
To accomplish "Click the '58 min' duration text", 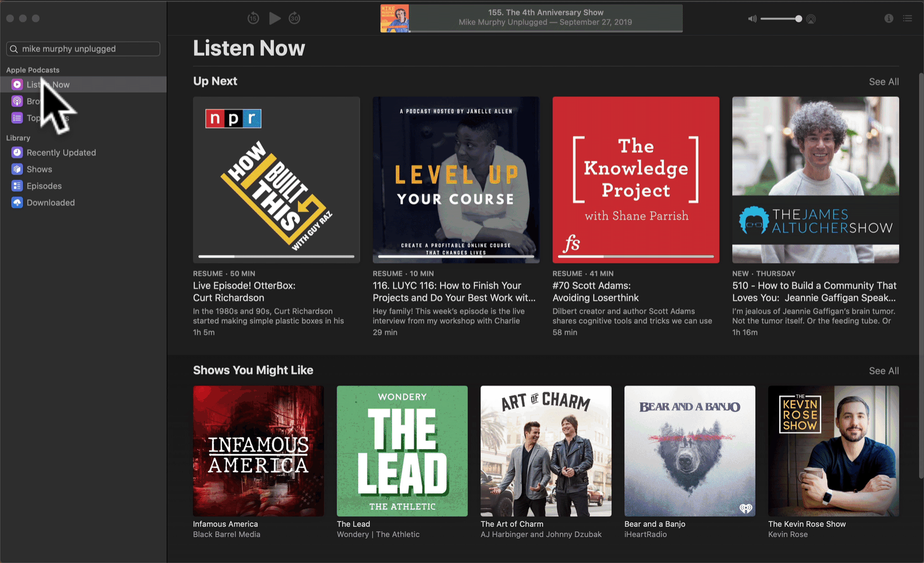I will pos(565,332).
